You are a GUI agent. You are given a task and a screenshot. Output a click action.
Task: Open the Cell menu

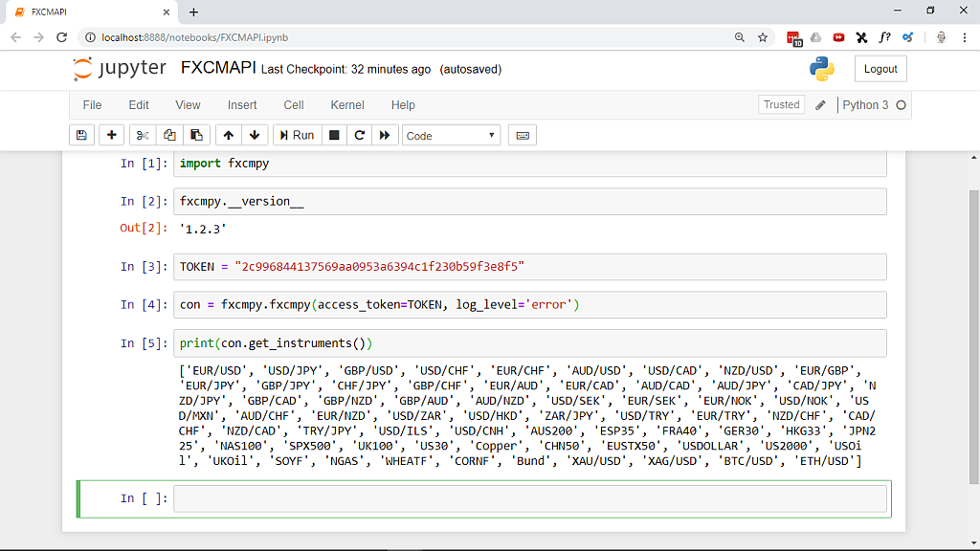(x=294, y=105)
